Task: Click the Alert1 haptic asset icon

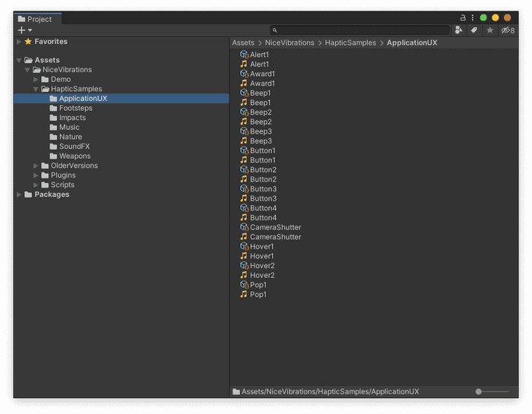Action: [244, 54]
